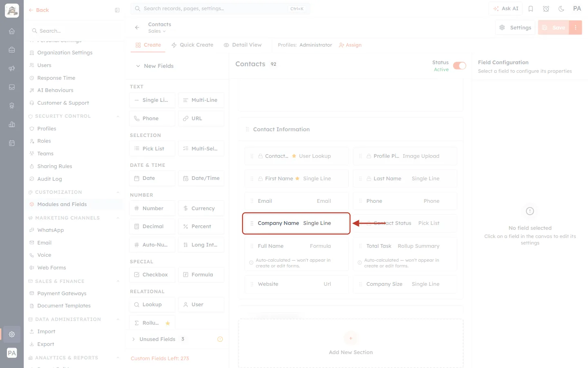Select the Formula field type
This screenshot has height=368, width=588.
click(x=201, y=274)
